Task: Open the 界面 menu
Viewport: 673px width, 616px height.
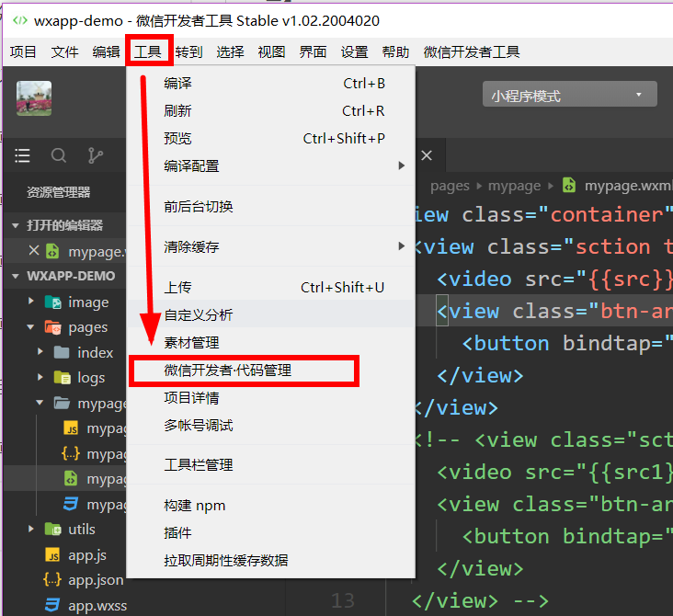Action: point(313,51)
